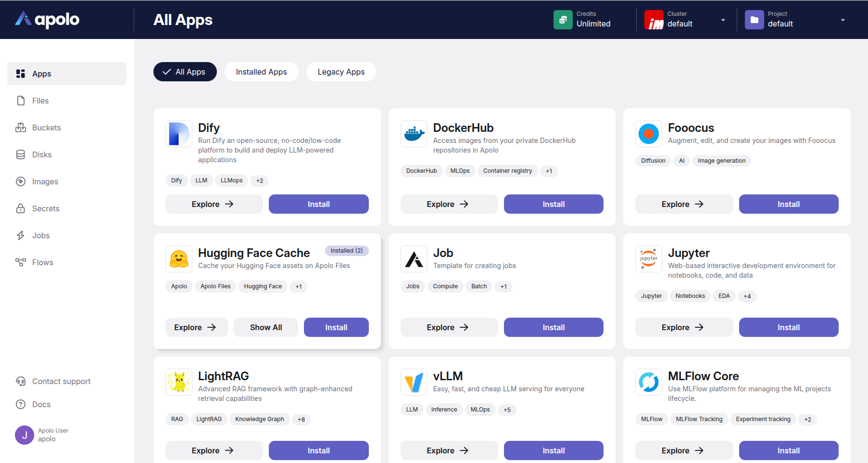Expand the +5 tags on vLLM
The image size is (868, 463).
pyautogui.click(x=507, y=410)
